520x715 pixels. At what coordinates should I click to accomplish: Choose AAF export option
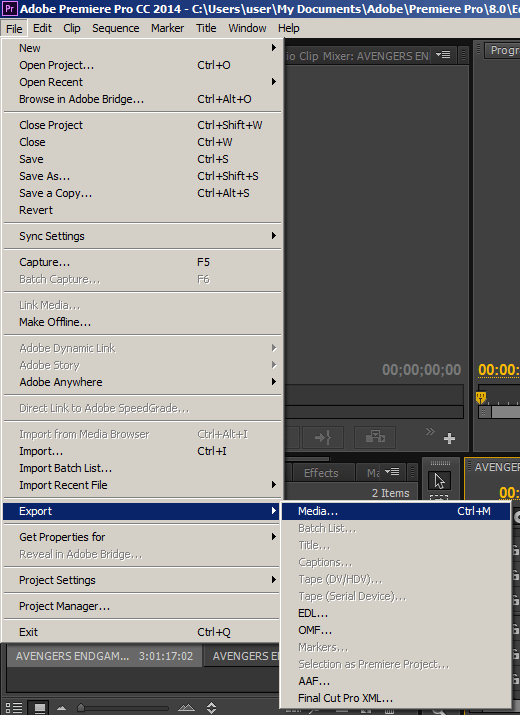coord(395,681)
